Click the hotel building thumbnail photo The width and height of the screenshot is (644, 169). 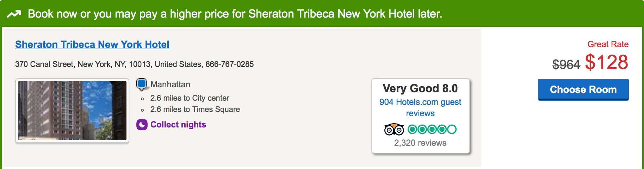[72, 111]
